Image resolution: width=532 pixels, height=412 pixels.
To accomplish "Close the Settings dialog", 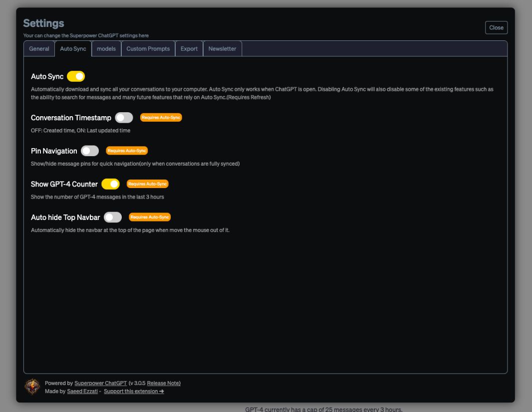I will [x=496, y=28].
